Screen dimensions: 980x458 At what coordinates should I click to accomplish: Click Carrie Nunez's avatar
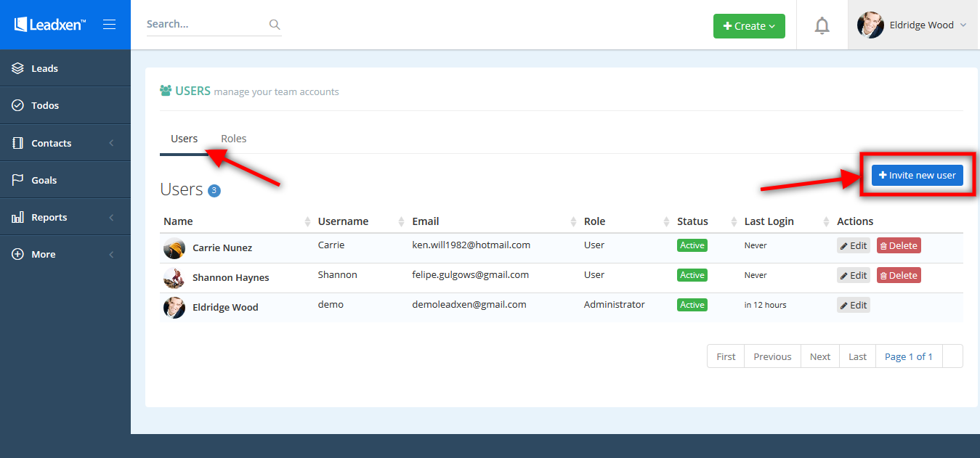click(174, 248)
